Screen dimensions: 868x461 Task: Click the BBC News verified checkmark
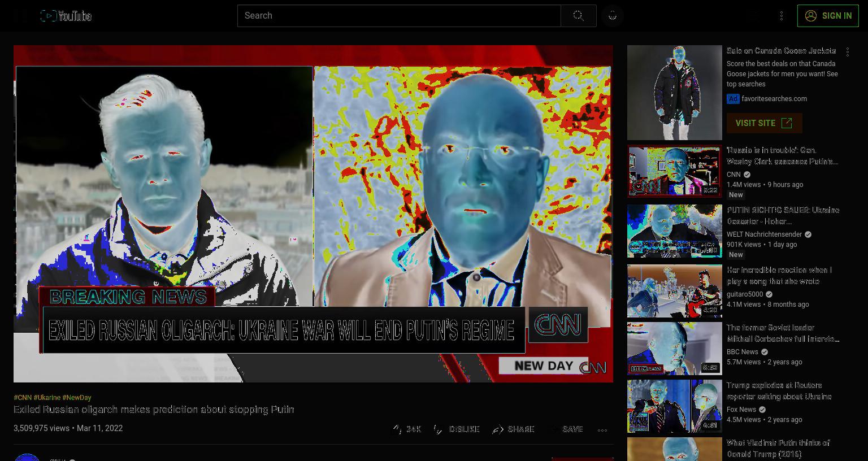[765, 352]
